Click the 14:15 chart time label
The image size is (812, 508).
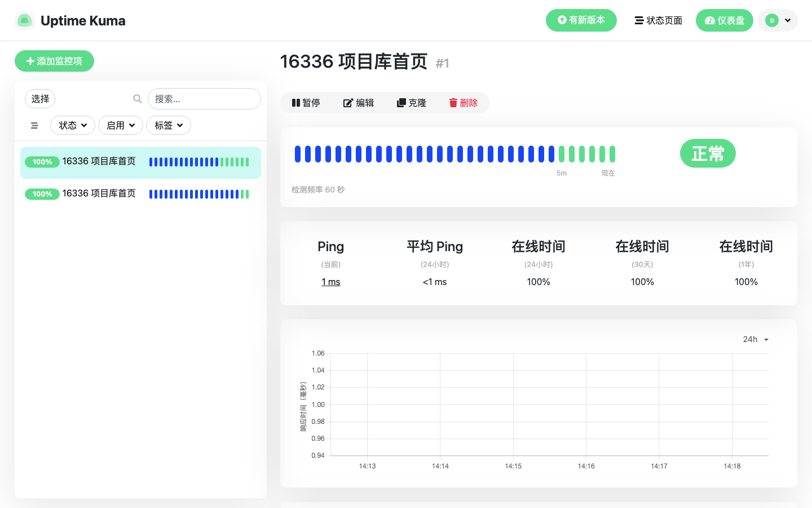tap(513, 466)
